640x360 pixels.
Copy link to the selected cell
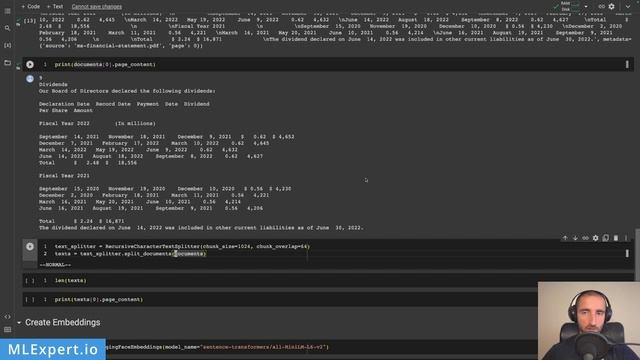(x=585, y=238)
